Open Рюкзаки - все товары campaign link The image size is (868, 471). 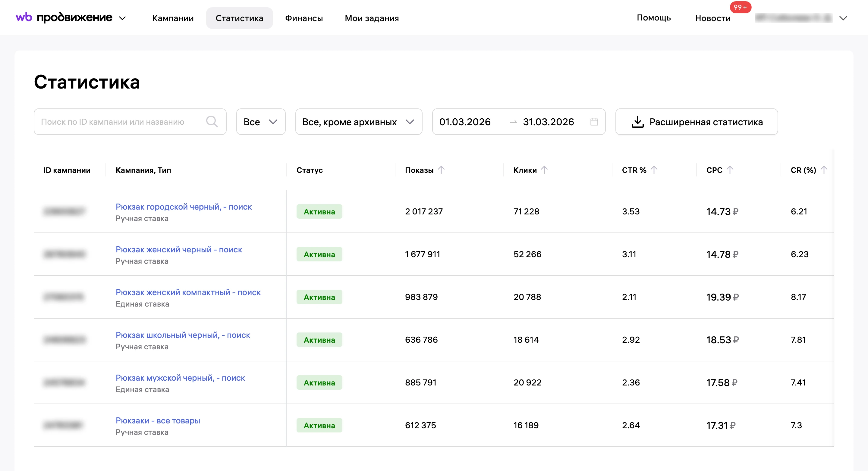158,420
